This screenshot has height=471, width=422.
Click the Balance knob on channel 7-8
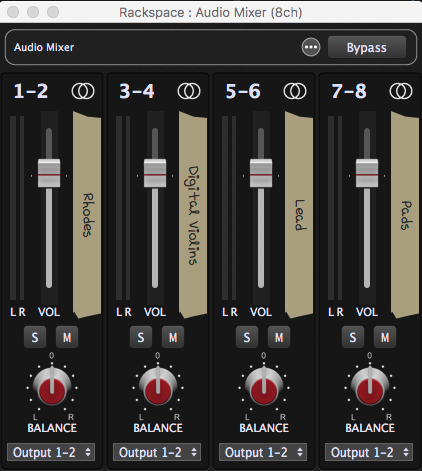coord(370,387)
